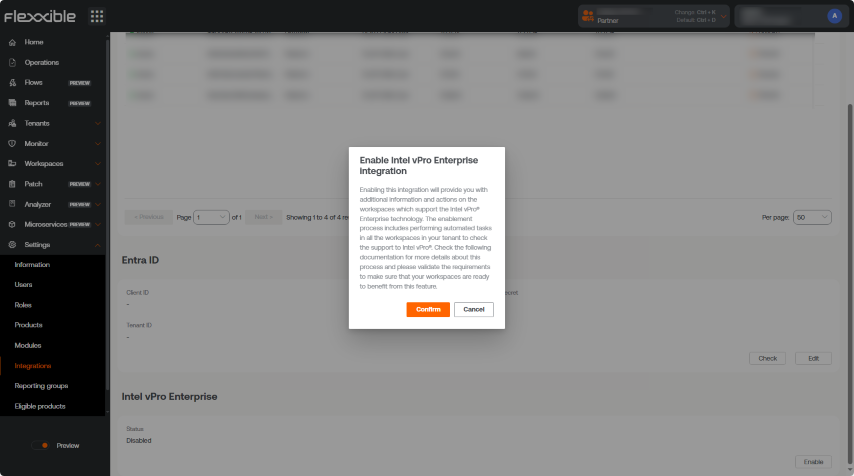Select Integrations in the sidebar
Viewport: 854px width, 476px height.
coord(33,366)
